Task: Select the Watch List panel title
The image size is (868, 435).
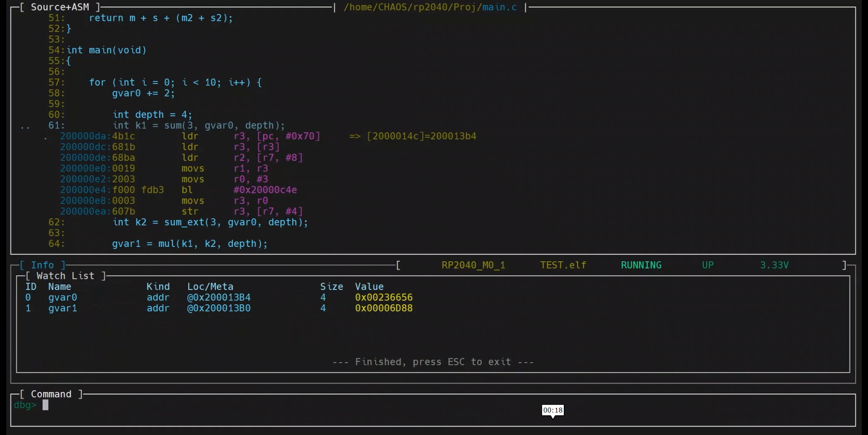Action: tap(66, 276)
